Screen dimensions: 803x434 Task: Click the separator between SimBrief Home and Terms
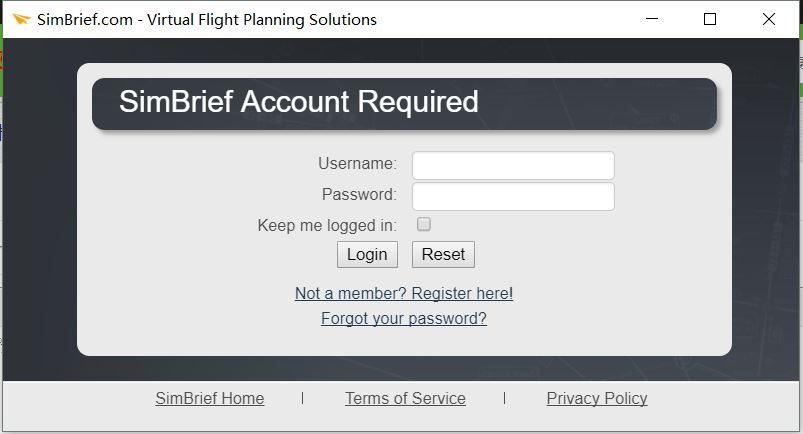tap(303, 398)
